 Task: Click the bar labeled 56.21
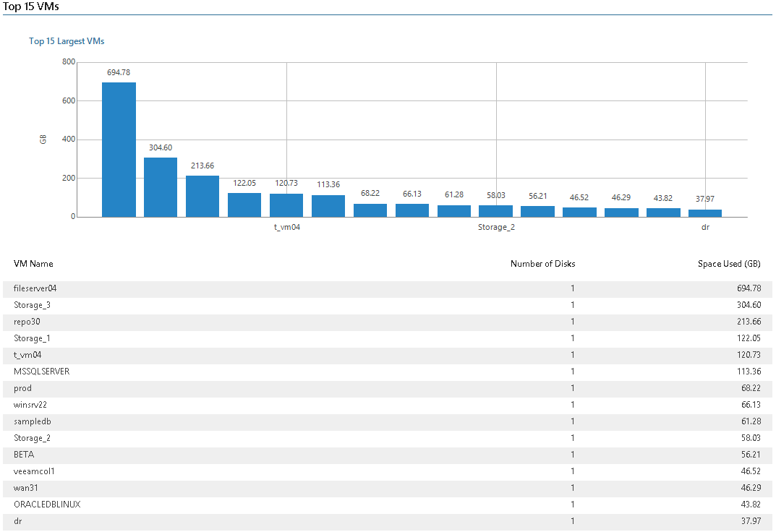pos(537,211)
